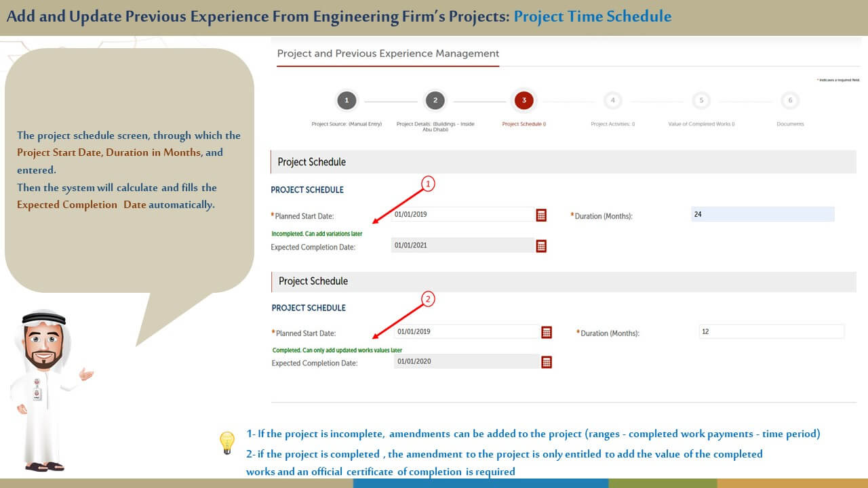Select the Project and Previous Experience Management heading
The image size is (868, 488).
(x=388, y=54)
